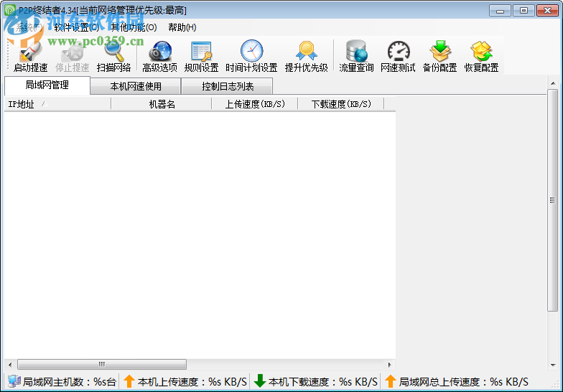Click the vertical scrollbar thumb
This screenshot has width=563, height=392.
(553, 200)
